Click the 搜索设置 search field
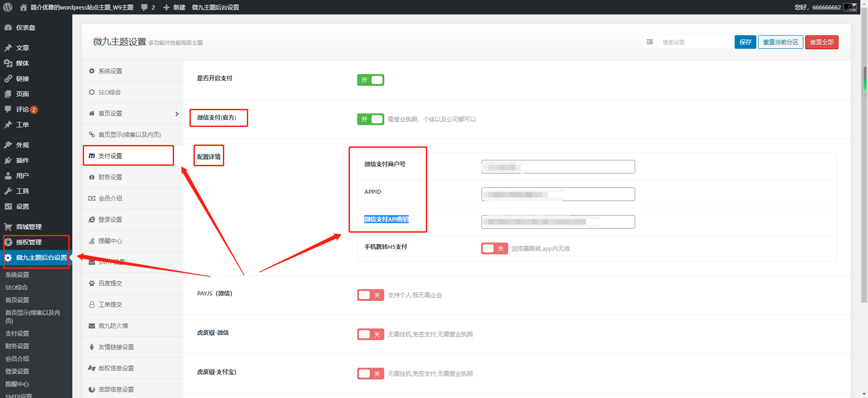The width and height of the screenshot is (868, 398). pyautogui.click(x=696, y=42)
